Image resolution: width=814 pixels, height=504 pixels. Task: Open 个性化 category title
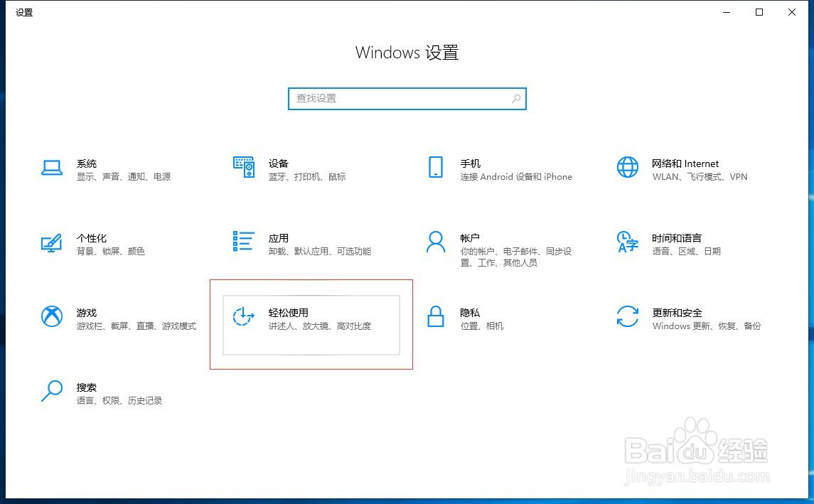92,238
